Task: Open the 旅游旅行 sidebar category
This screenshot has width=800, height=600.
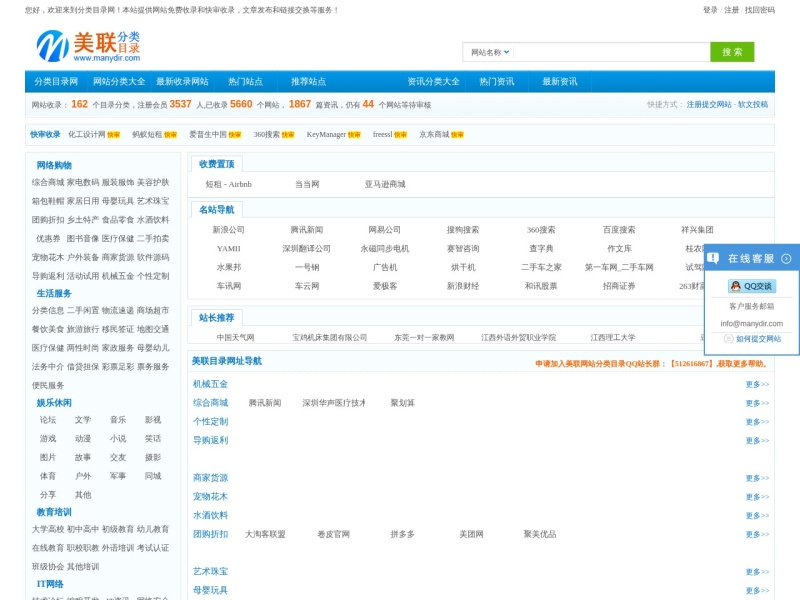Action: 83,330
